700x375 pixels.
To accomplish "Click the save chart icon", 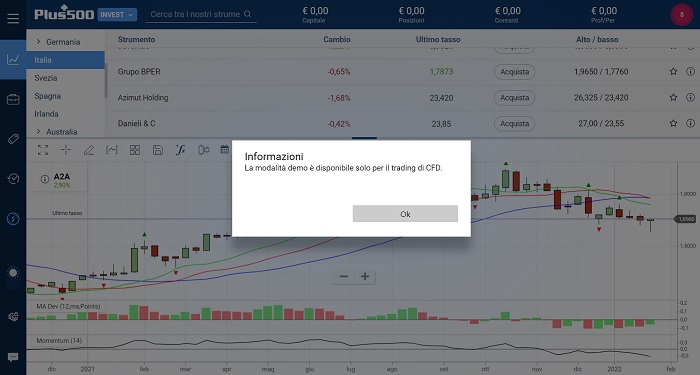I will pyautogui.click(x=158, y=150).
